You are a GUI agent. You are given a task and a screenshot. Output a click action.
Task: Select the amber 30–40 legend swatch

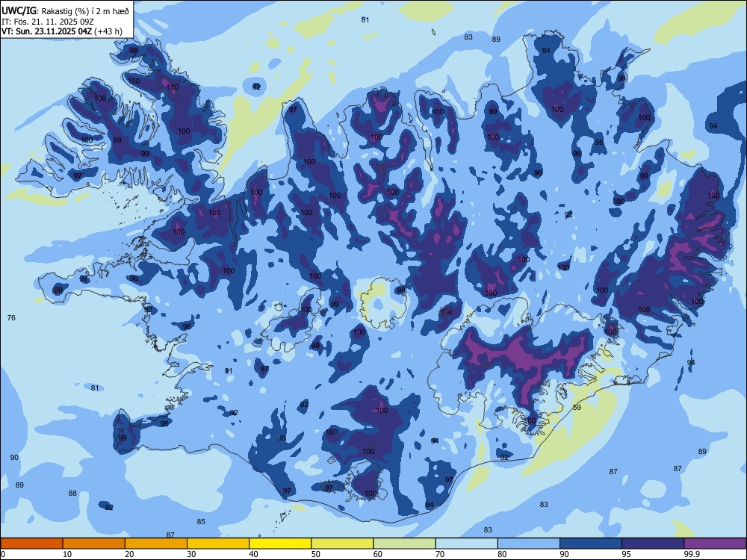tap(218, 544)
